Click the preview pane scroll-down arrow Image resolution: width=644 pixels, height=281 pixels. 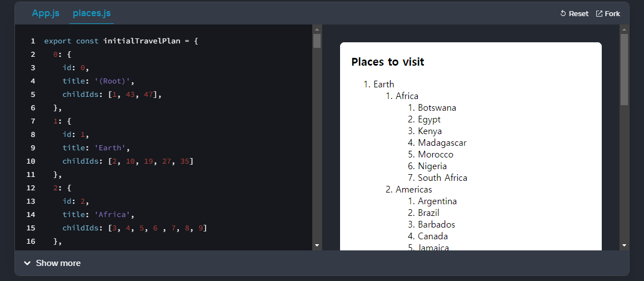tap(624, 245)
